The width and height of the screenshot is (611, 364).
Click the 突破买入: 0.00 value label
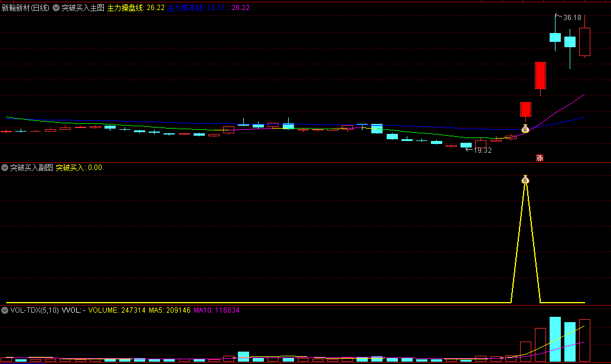click(x=79, y=168)
